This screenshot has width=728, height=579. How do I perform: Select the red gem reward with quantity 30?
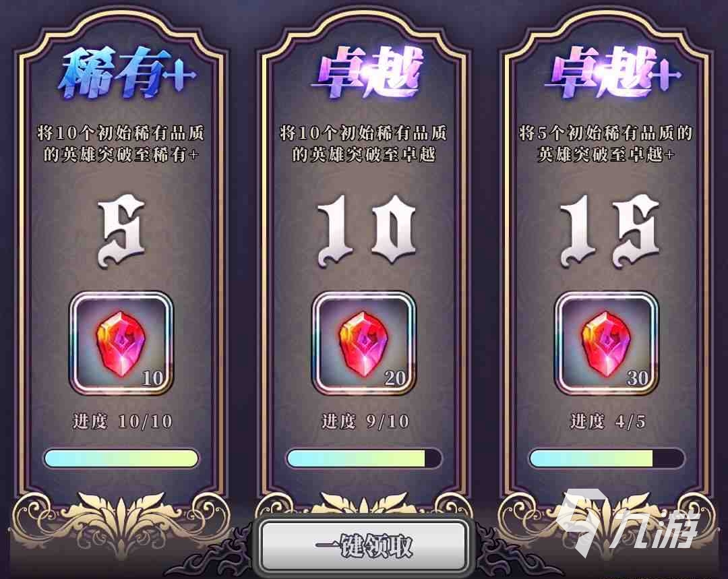coord(607,344)
